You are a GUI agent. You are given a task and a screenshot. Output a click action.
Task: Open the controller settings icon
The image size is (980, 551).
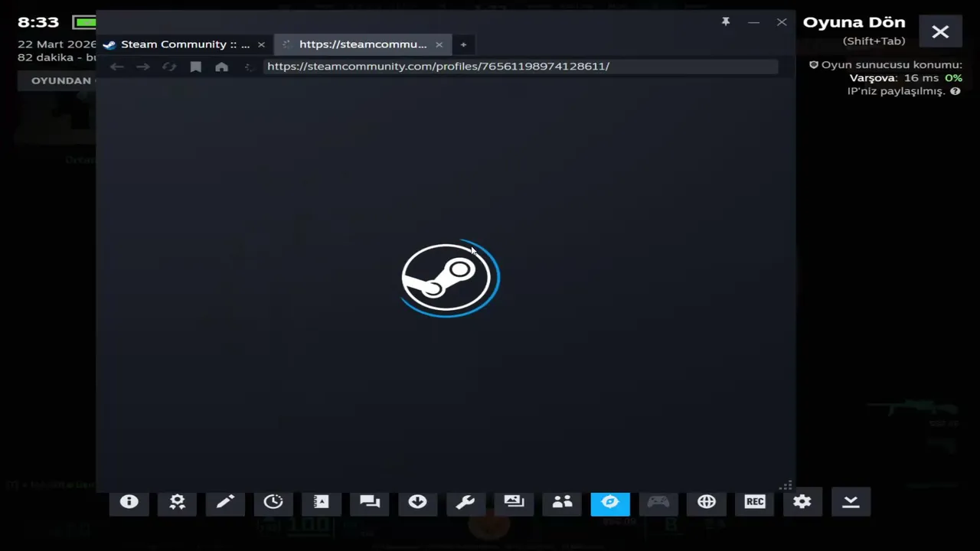pos(658,502)
